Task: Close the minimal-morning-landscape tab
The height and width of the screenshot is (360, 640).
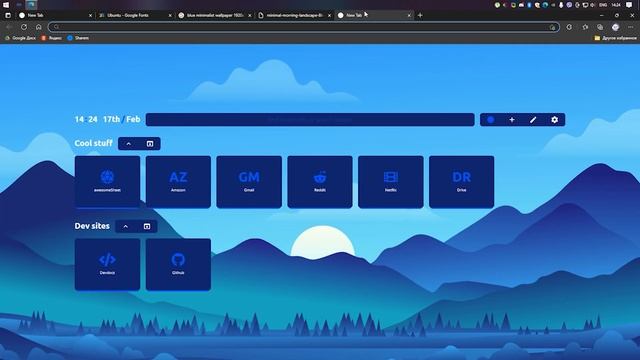Action: coord(329,16)
